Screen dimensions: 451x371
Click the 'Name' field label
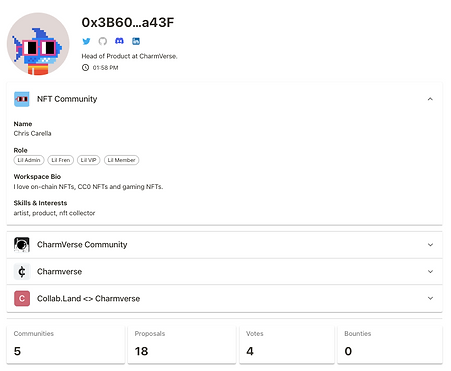[23, 124]
